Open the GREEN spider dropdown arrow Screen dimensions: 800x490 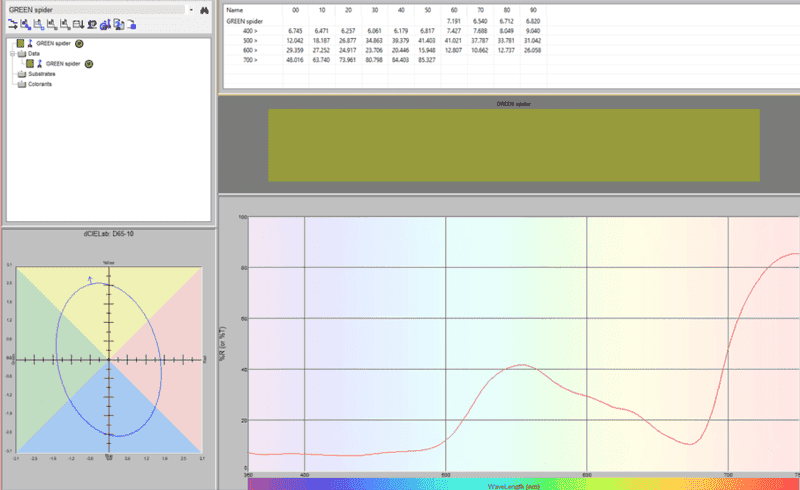(191, 10)
